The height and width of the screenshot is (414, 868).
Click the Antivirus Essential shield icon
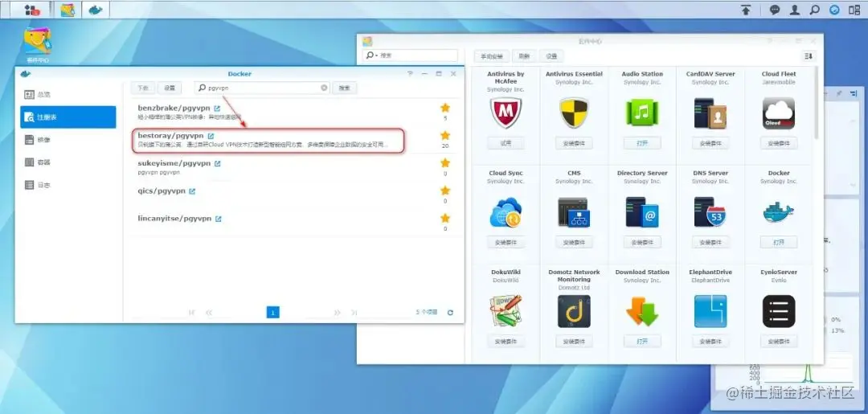(574, 113)
